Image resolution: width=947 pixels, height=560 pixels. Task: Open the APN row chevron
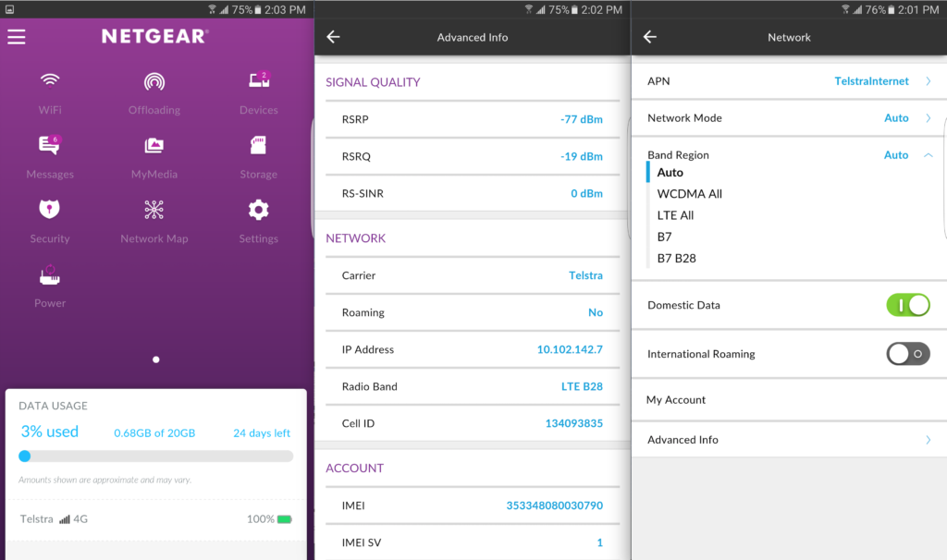point(929,81)
